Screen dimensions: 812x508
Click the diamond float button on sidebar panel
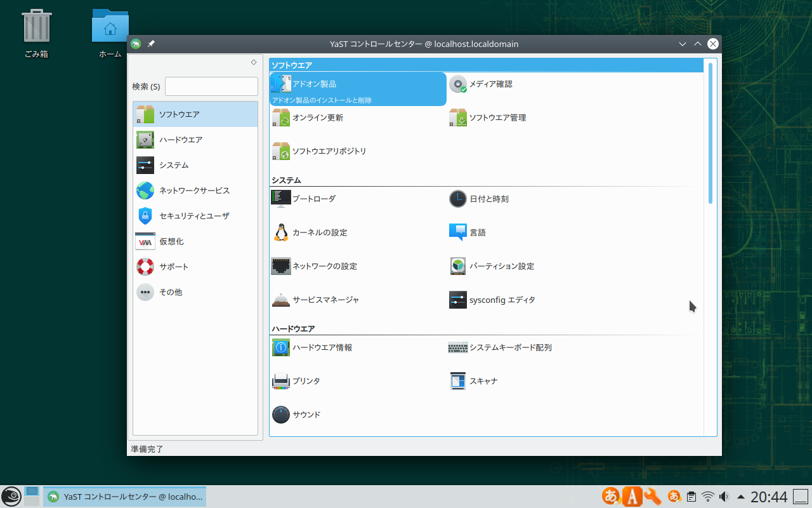coord(254,62)
